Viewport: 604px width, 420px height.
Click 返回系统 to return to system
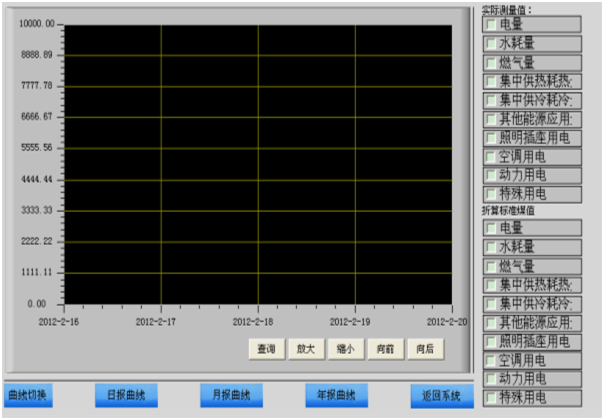click(x=442, y=394)
